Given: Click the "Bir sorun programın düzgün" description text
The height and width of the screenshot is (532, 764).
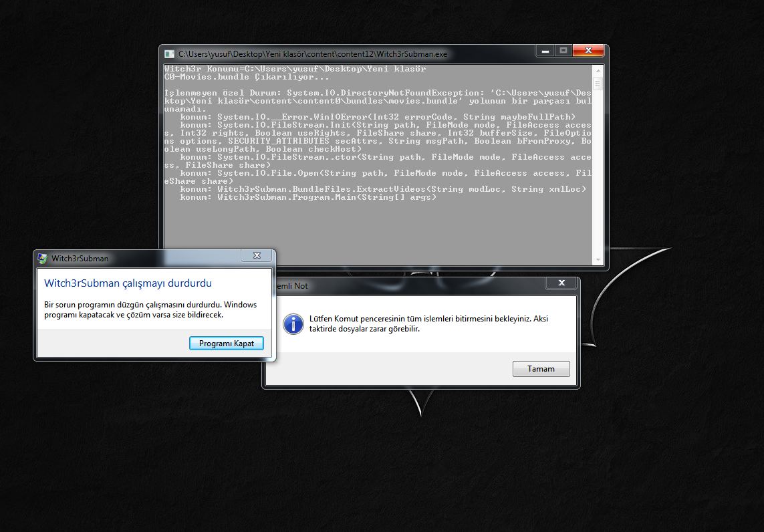Looking at the screenshot, I should 150,310.
